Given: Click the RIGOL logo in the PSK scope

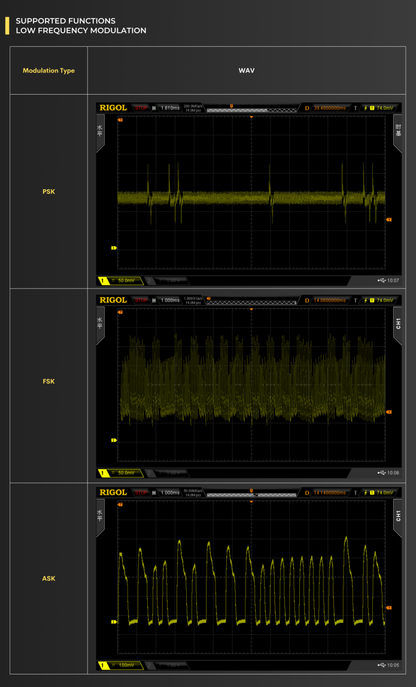Looking at the screenshot, I should click(113, 108).
